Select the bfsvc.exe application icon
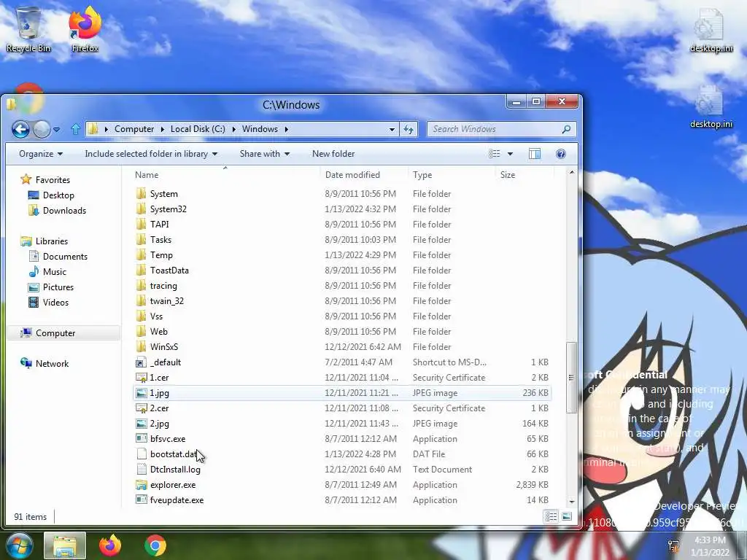 pos(141,439)
